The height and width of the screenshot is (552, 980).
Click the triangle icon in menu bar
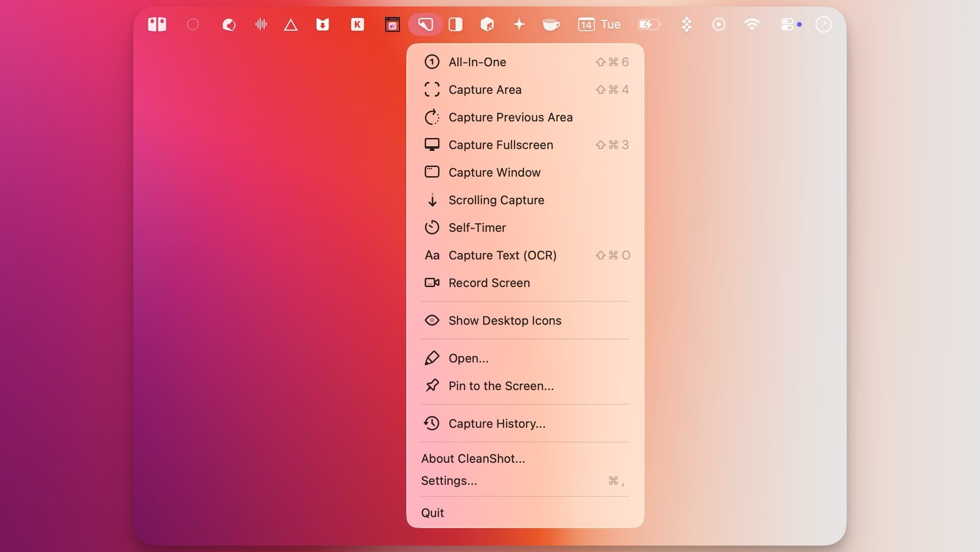291,25
